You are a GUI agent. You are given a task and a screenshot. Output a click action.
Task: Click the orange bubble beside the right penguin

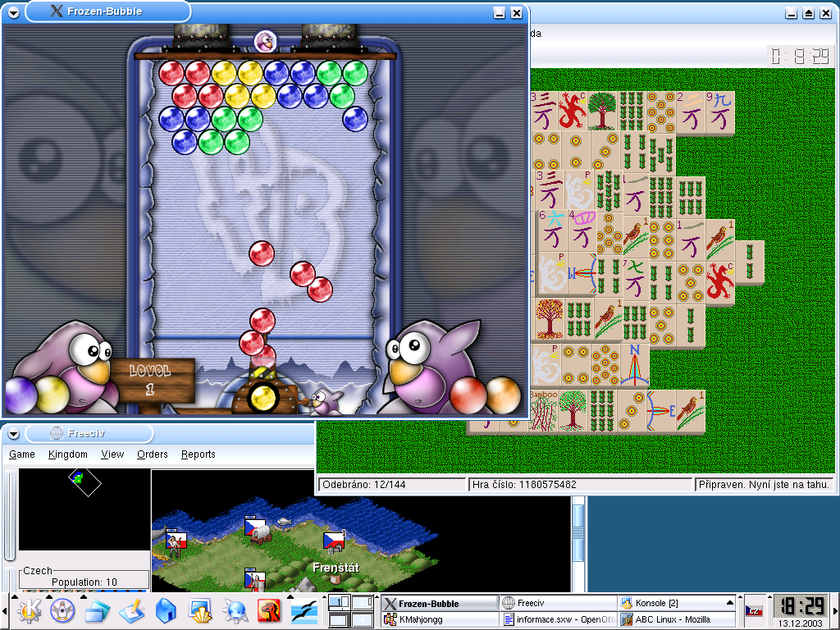[503, 395]
